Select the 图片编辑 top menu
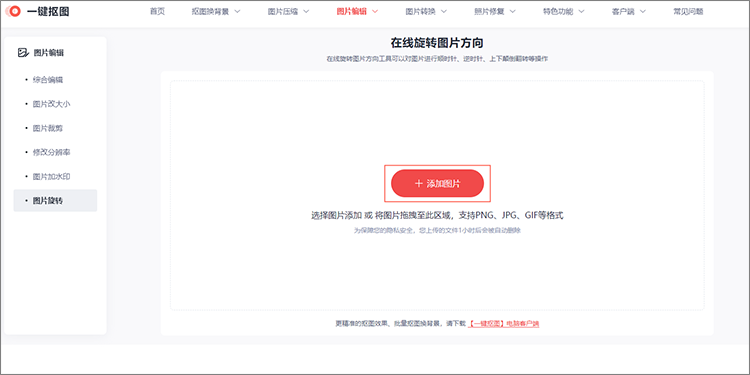Image resolution: width=750 pixels, height=375 pixels. click(x=352, y=11)
